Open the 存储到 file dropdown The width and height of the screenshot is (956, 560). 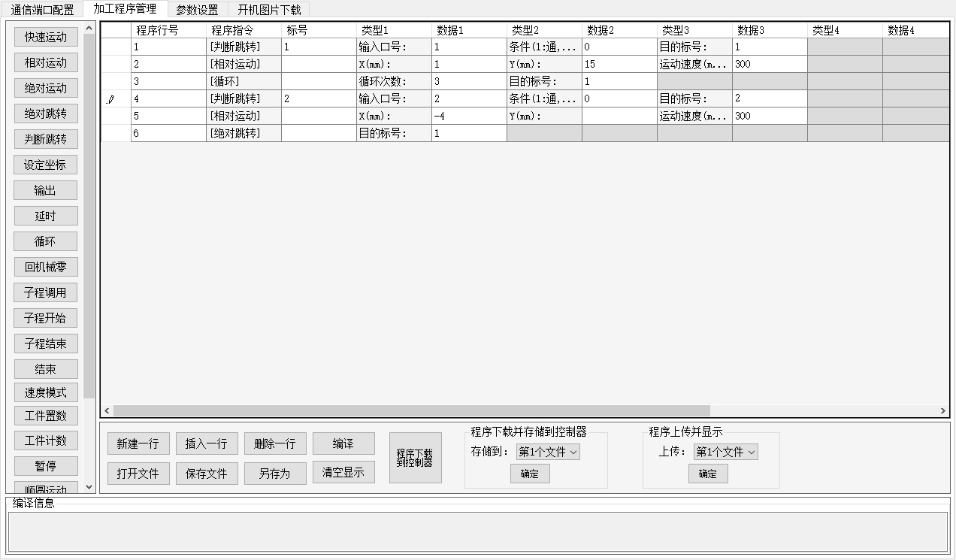click(x=548, y=452)
